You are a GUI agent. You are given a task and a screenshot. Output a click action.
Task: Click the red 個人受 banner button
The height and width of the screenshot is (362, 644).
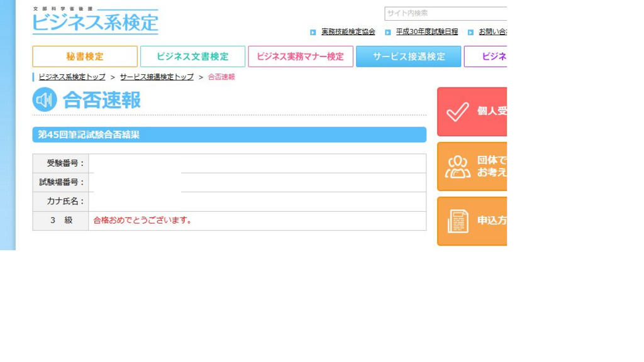[472, 112]
